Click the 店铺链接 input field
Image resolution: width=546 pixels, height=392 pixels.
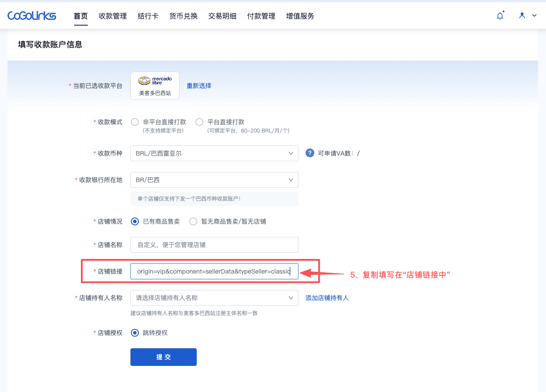pos(214,271)
